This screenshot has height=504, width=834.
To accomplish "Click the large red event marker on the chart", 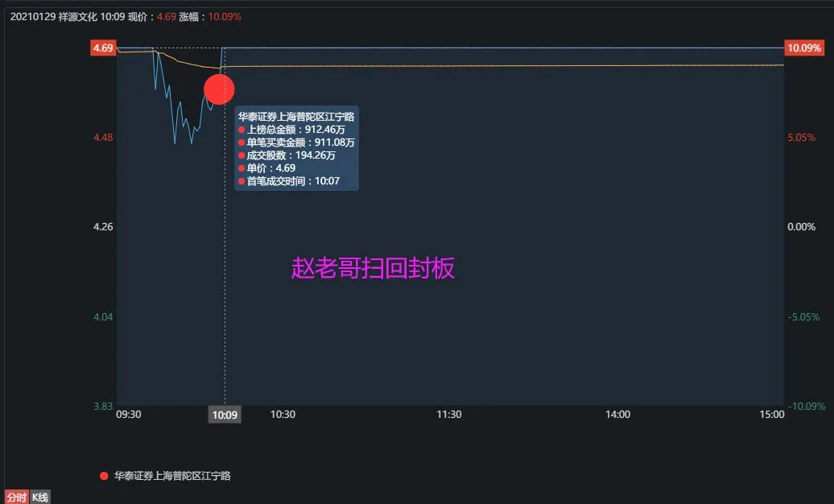I will (219, 89).
